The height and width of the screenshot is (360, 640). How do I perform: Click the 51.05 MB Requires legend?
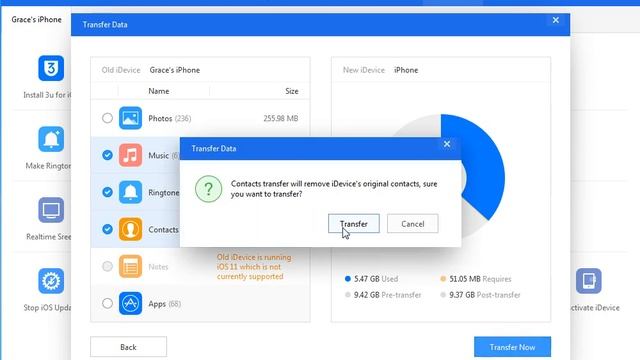point(476,279)
